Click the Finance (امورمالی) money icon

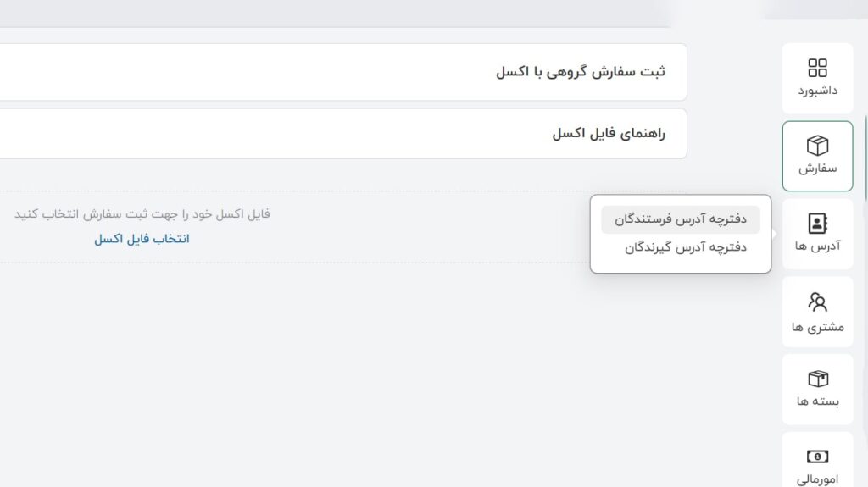pos(817,457)
